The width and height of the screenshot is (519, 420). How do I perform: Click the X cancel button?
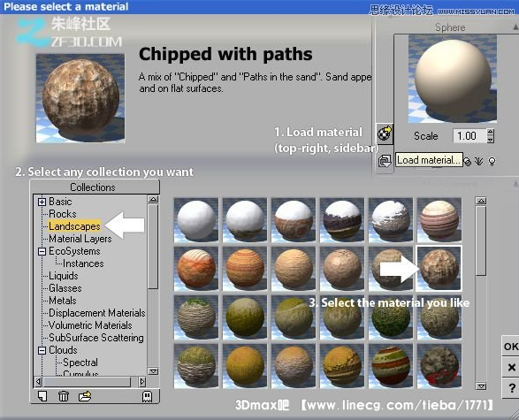511,367
